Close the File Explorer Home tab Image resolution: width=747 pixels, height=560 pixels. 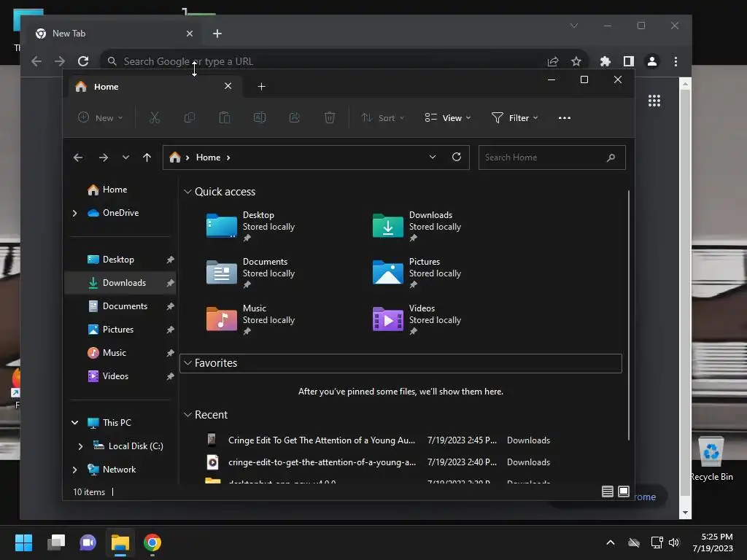pyautogui.click(x=228, y=86)
